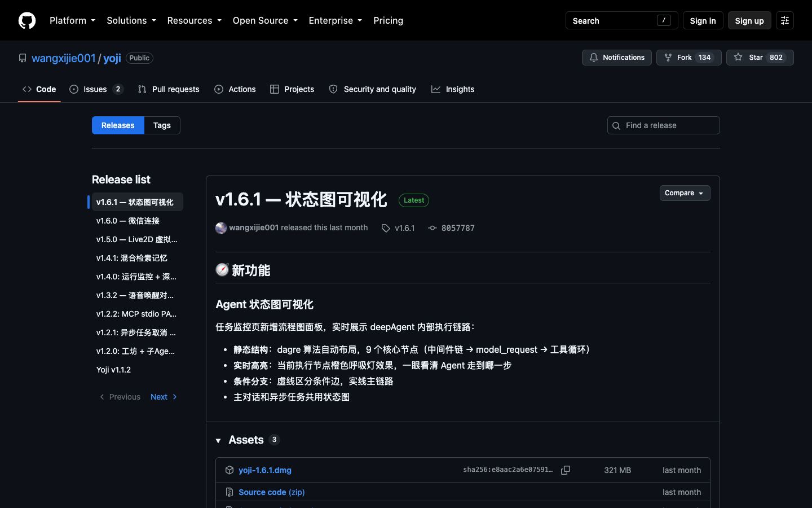
Task: Expand the Resources menu
Action: tap(194, 20)
